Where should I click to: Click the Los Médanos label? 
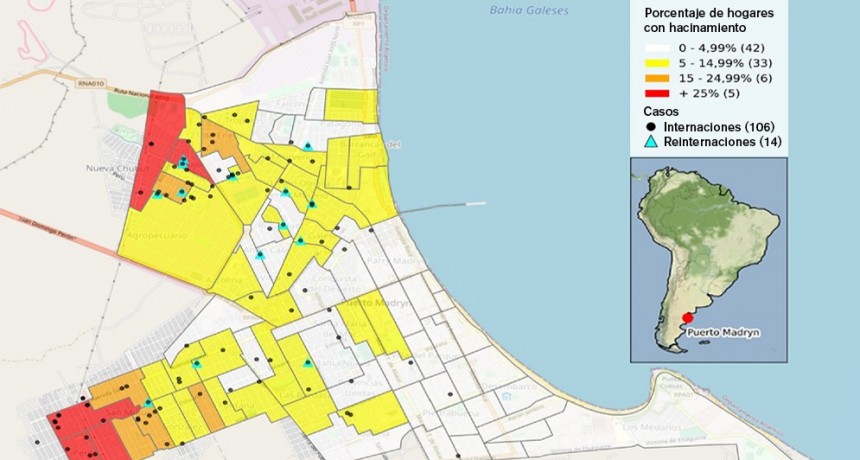click(652, 427)
